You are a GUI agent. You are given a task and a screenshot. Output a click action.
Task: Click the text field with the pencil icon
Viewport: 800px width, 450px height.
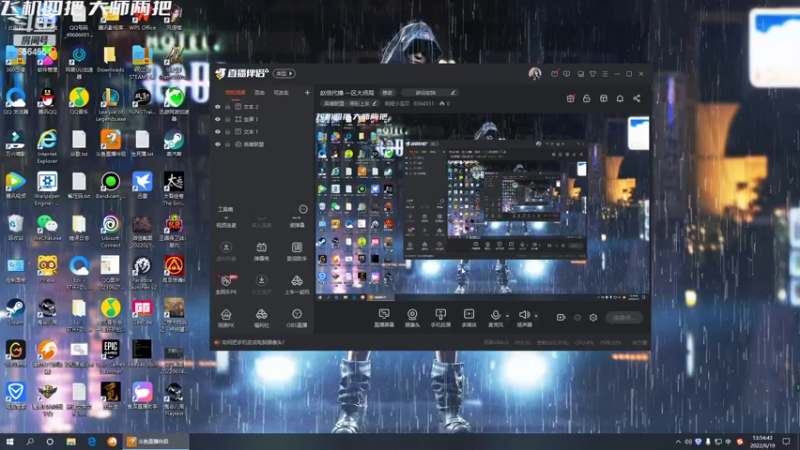pyautogui.click(x=429, y=93)
